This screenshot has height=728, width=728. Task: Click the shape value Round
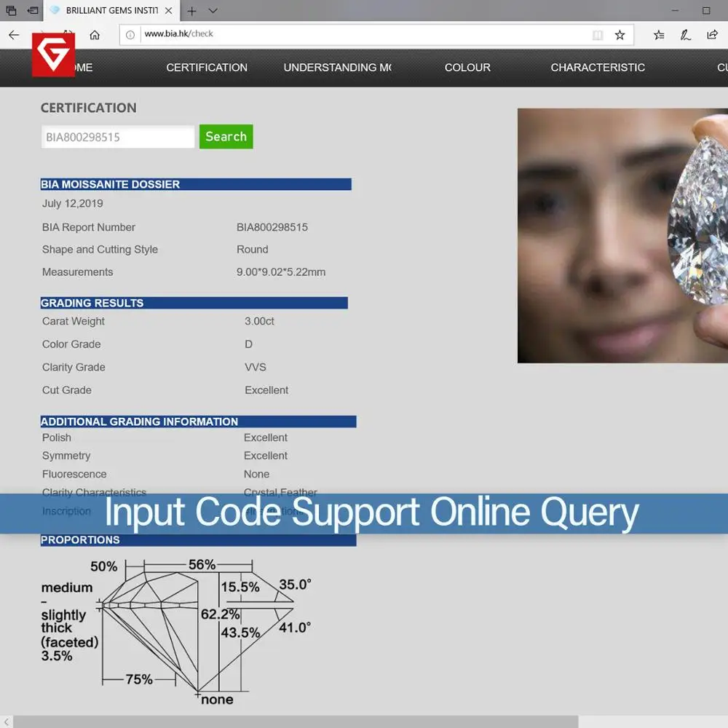tap(252, 250)
